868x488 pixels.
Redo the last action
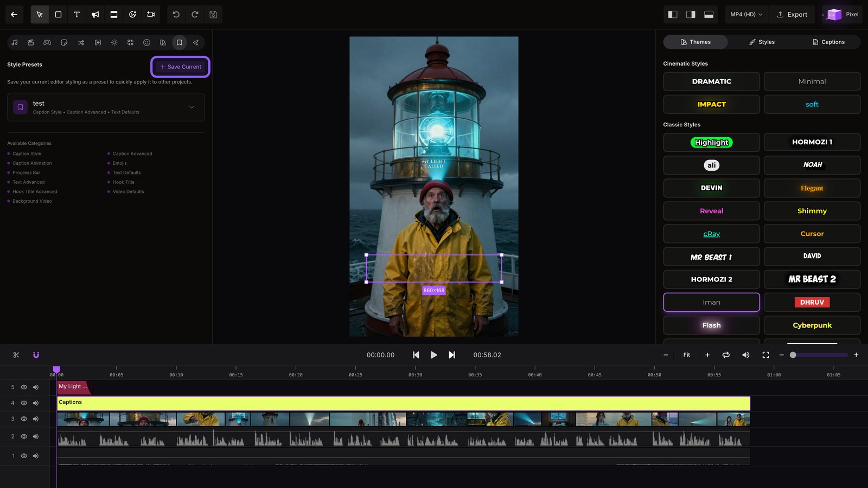[x=195, y=15]
